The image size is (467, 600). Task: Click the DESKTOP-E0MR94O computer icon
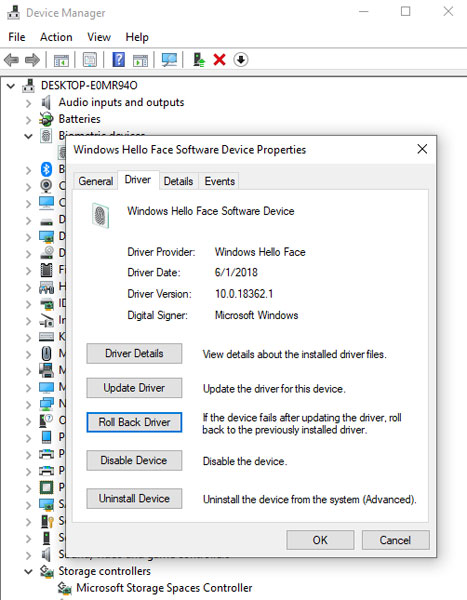tap(28, 85)
